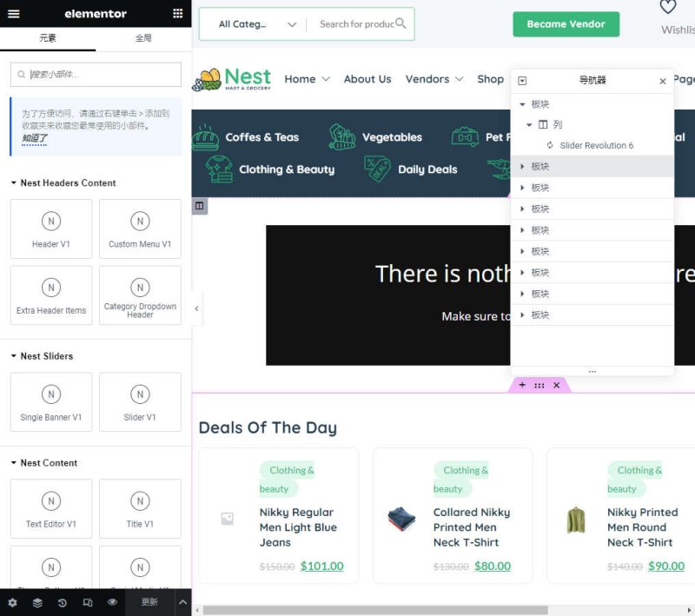Collapse Nest Headers Content section
This screenshot has height=616, width=695.
pos(63,183)
